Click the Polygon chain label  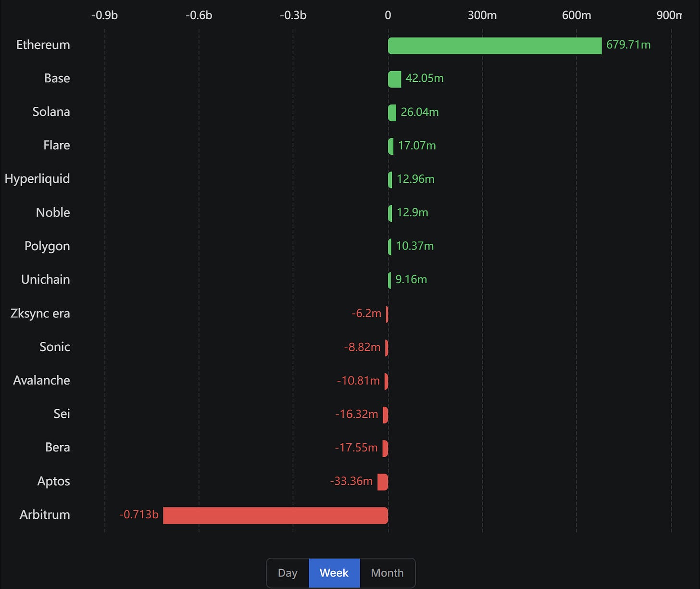(47, 246)
